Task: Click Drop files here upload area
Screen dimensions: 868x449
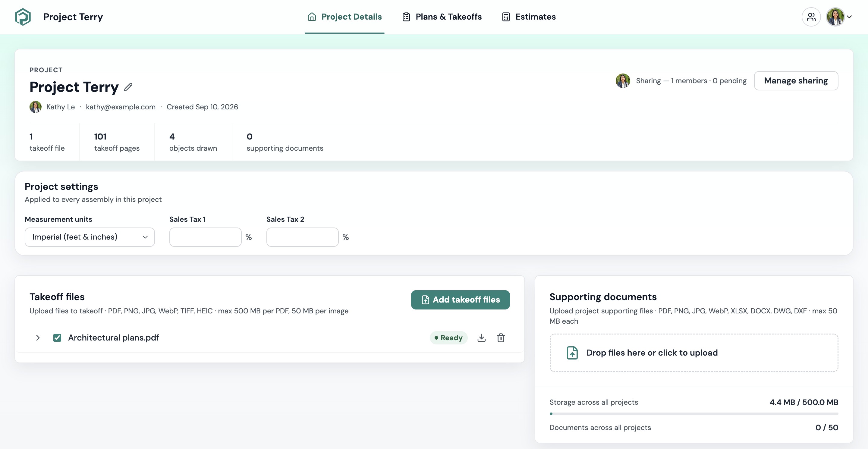Action: pos(694,353)
